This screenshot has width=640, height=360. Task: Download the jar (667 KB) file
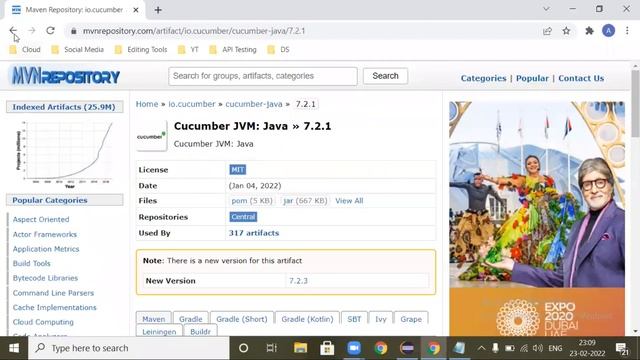coord(305,201)
